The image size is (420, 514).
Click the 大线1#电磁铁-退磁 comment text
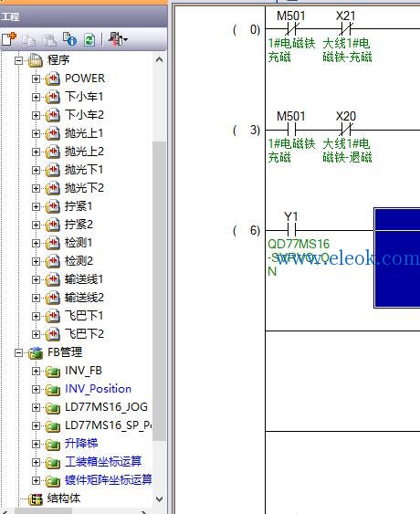coord(347,151)
